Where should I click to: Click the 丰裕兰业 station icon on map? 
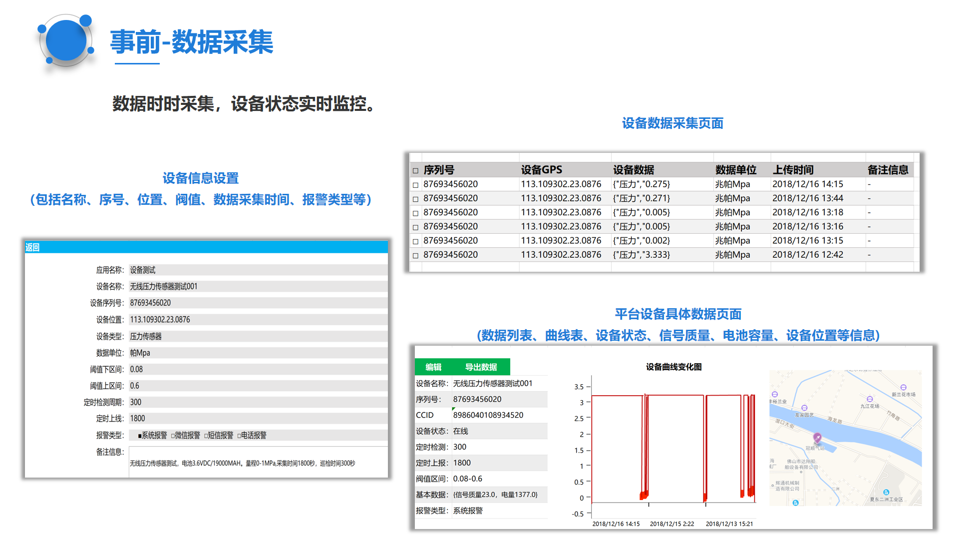tap(775, 395)
